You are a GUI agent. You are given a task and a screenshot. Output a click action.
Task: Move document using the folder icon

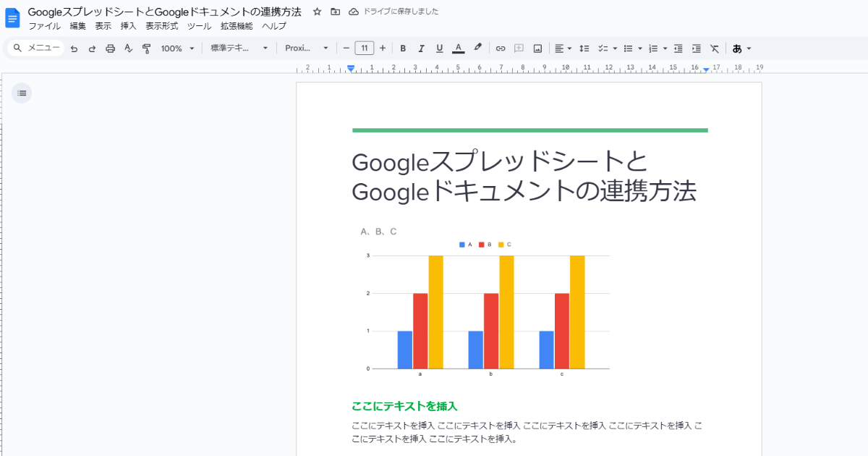335,12
